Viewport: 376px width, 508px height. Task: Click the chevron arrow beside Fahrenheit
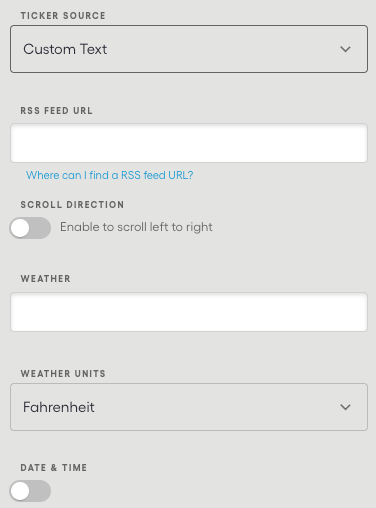(345, 407)
